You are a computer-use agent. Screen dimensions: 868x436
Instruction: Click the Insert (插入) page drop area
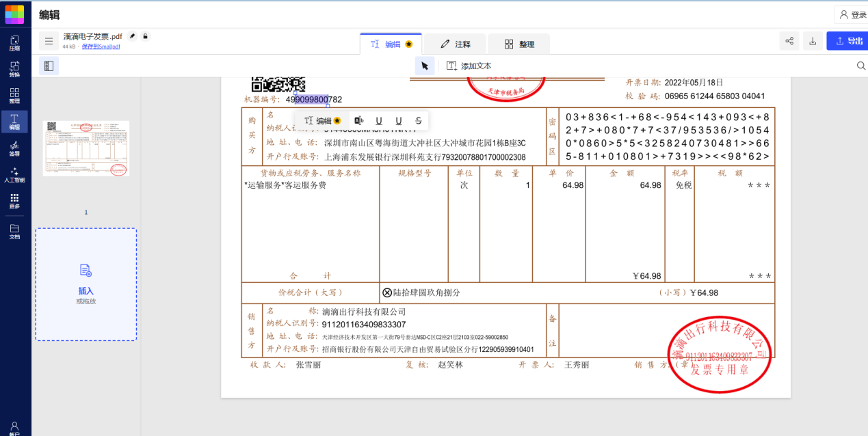tap(86, 284)
